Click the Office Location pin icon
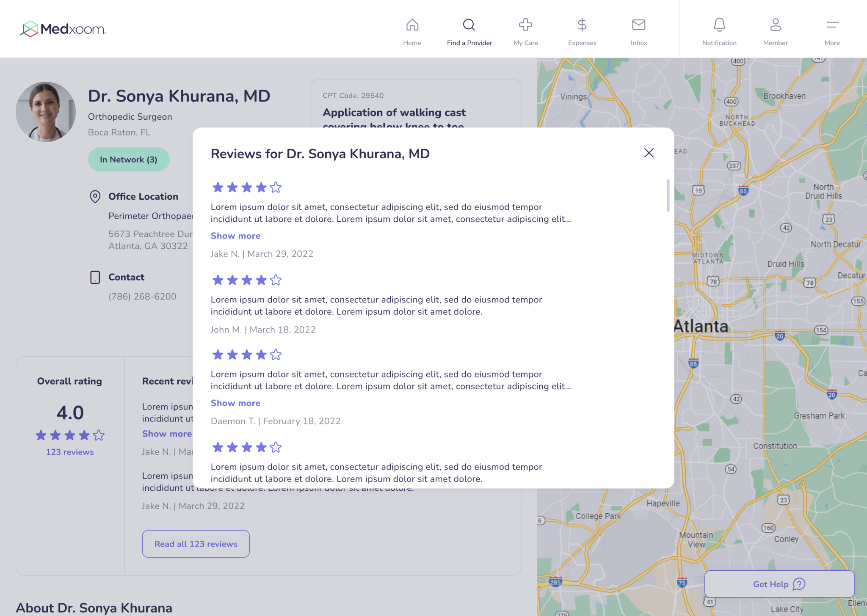The image size is (867, 616). click(x=95, y=196)
